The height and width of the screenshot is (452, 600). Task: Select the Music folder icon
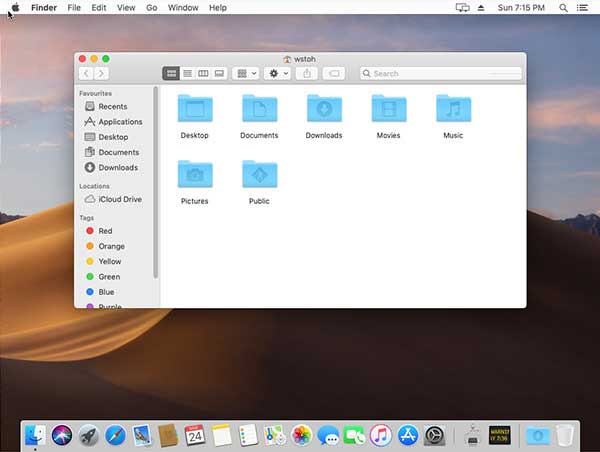pos(453,108)
